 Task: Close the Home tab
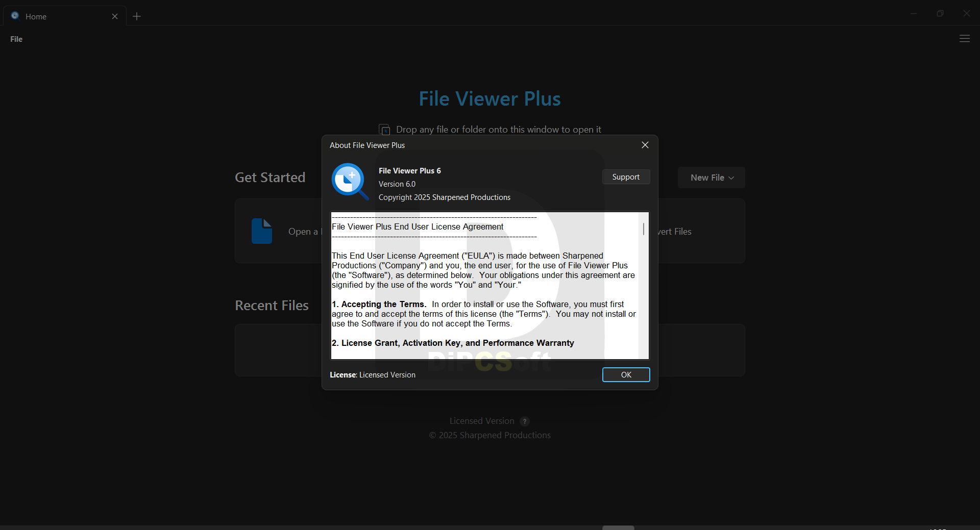(115, 16)
